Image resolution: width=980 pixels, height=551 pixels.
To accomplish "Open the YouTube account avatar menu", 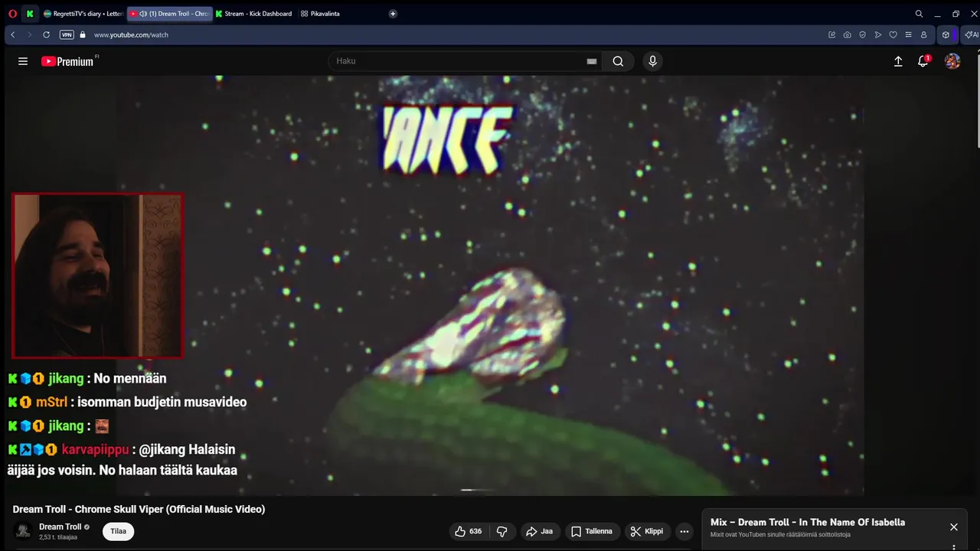I will (952, 61).
